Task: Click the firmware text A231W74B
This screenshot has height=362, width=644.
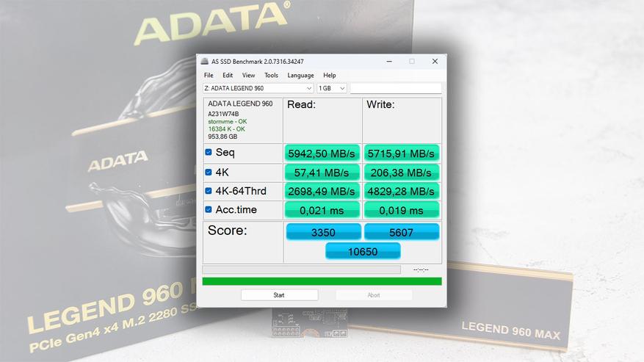Action: coord(223,114)
